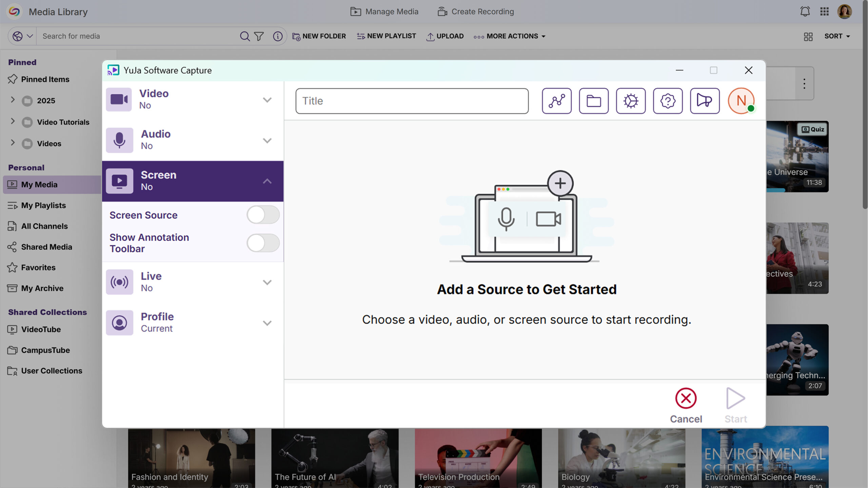The height and width of the screenshot is (488, 868).
Task: Expand the Videos folder arrow
Action: click(13, 142)
